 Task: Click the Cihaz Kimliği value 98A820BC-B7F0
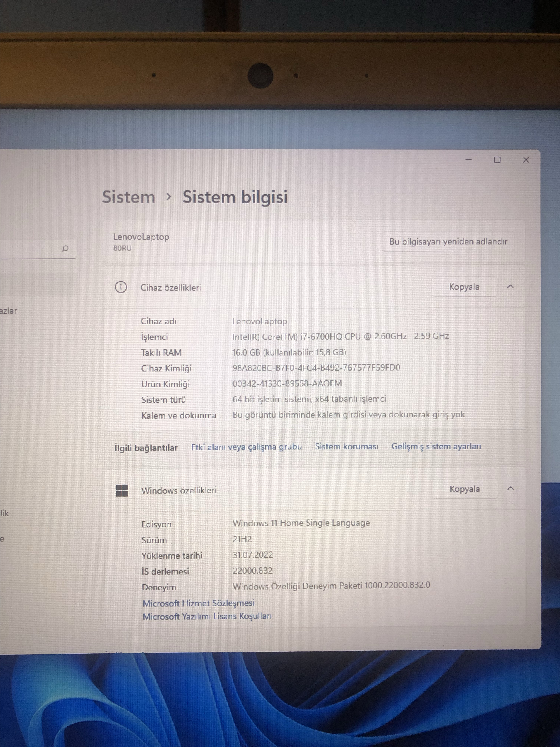coord(316,368)
